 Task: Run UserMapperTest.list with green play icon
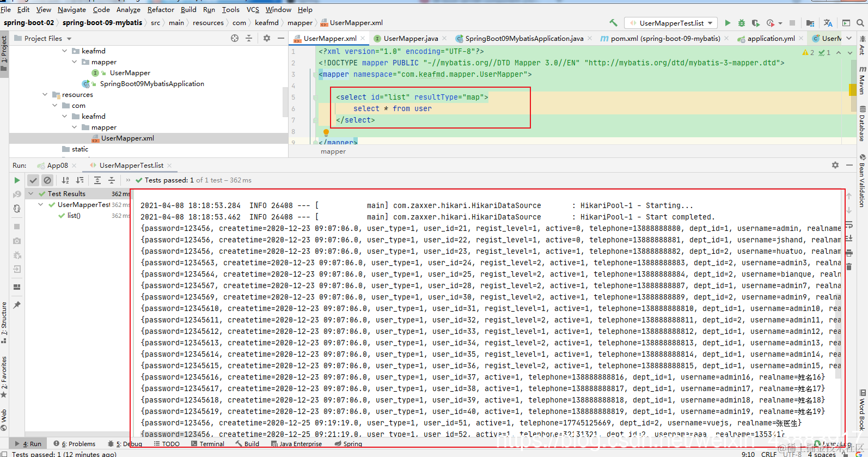728,23
